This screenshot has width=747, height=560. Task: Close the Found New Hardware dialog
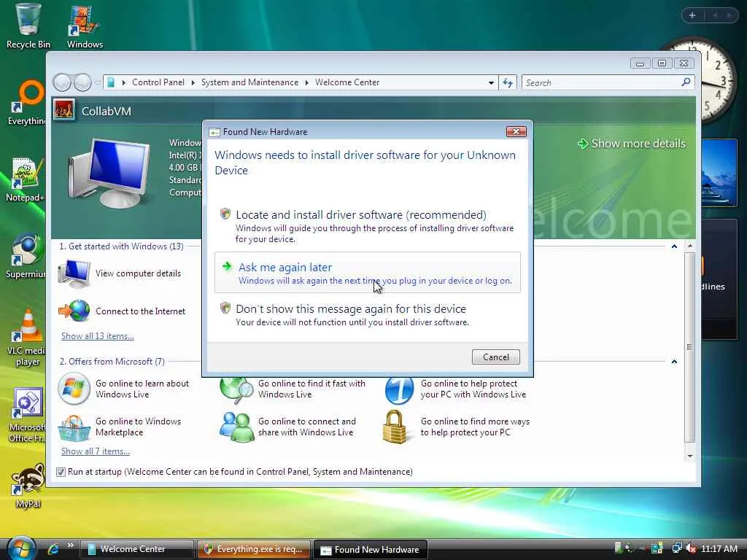(516, 131)
